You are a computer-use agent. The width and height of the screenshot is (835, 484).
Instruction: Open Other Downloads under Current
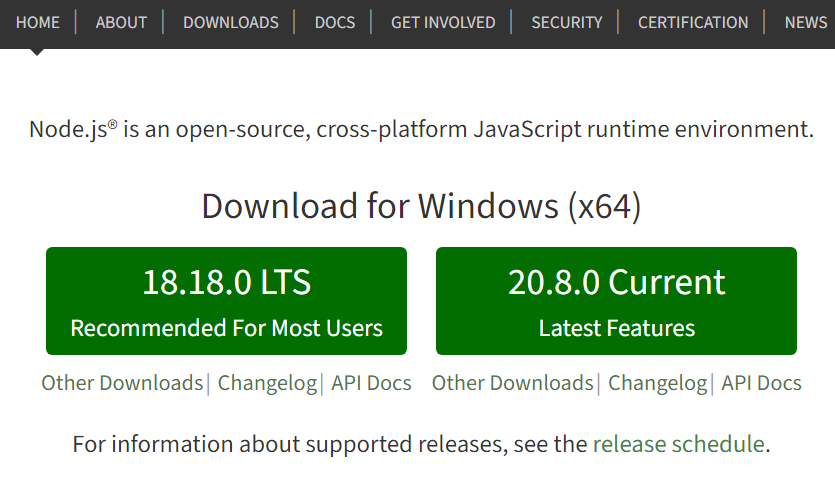click(x=512, y=383)
